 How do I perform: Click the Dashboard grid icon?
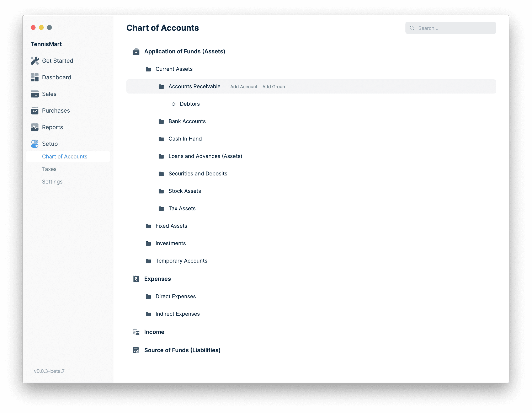tap(34, 77)
